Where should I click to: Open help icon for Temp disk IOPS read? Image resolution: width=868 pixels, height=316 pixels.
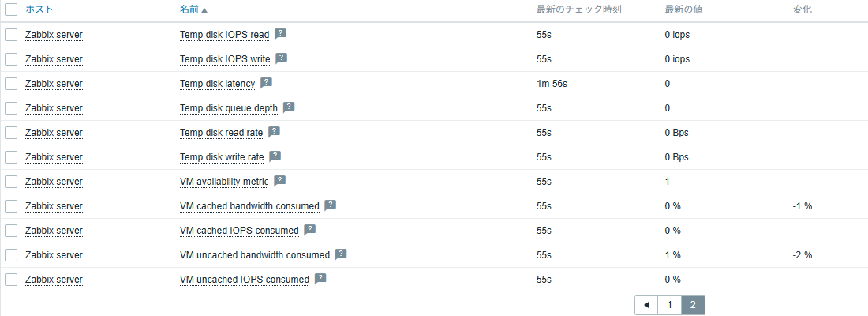coord(280,34)
